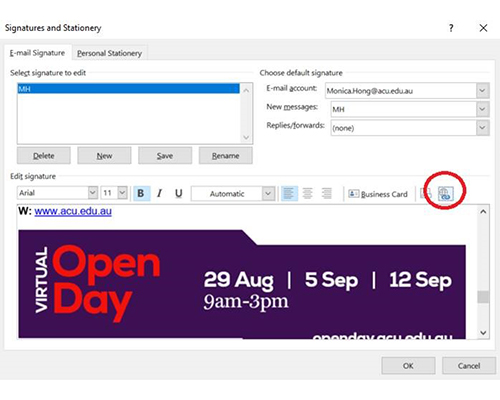Click the signature list scroll up arrow
500x400 pixels.
[246, 90]
